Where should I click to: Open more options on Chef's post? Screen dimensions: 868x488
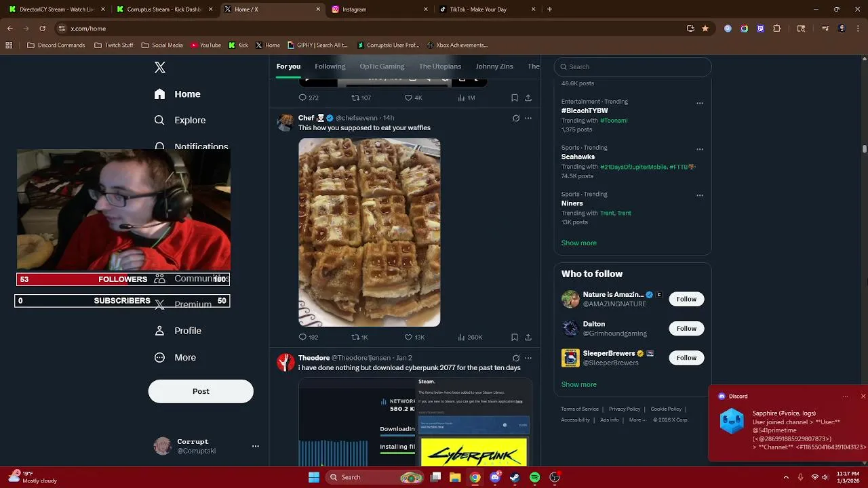(528, 118)
